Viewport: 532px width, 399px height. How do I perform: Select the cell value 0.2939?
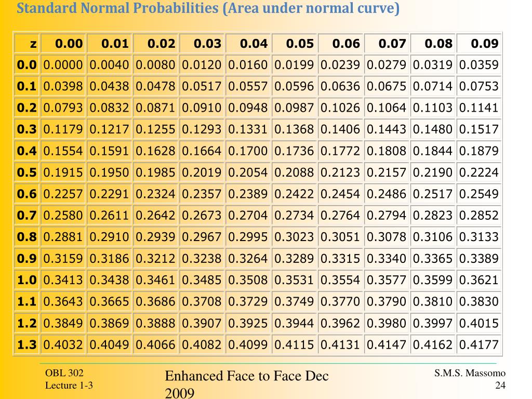(156, 237)
